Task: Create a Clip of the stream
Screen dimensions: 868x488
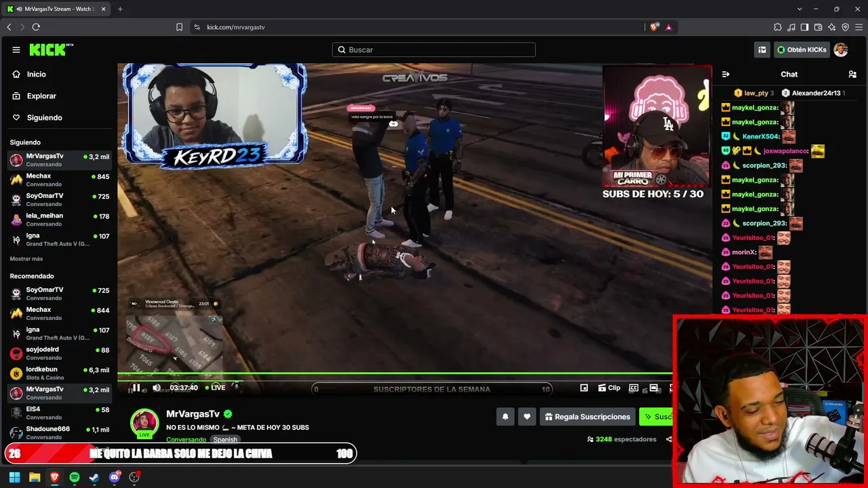Action: (609, 388)
